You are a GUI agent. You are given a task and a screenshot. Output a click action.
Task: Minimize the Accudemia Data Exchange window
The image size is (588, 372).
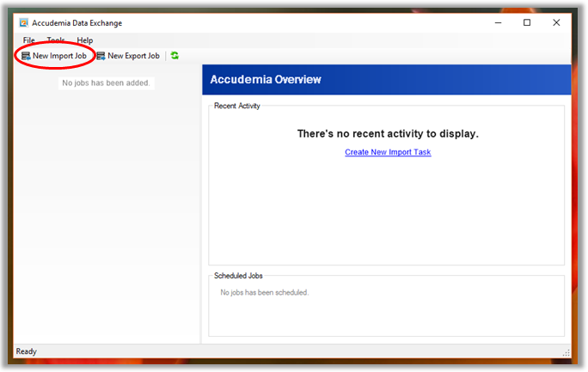coord(498,23)
